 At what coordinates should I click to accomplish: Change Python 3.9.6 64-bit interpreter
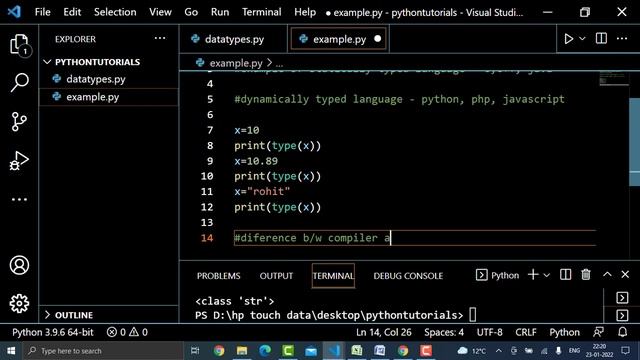click(x=53, y=332)
